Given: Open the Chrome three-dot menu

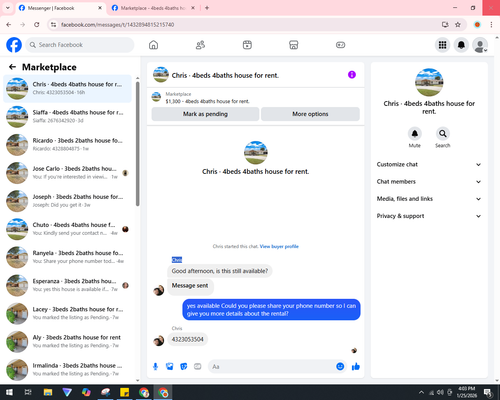Looking at the screenshot, I should 491,25.
